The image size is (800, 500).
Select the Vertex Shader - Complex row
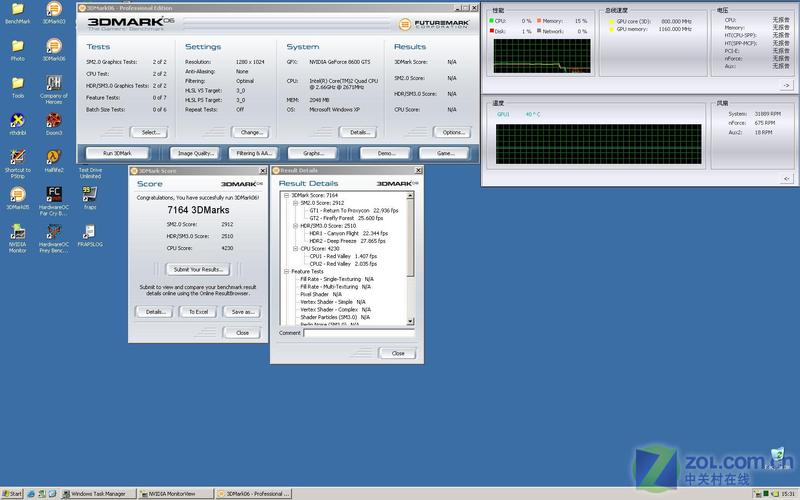pos(335,310)
